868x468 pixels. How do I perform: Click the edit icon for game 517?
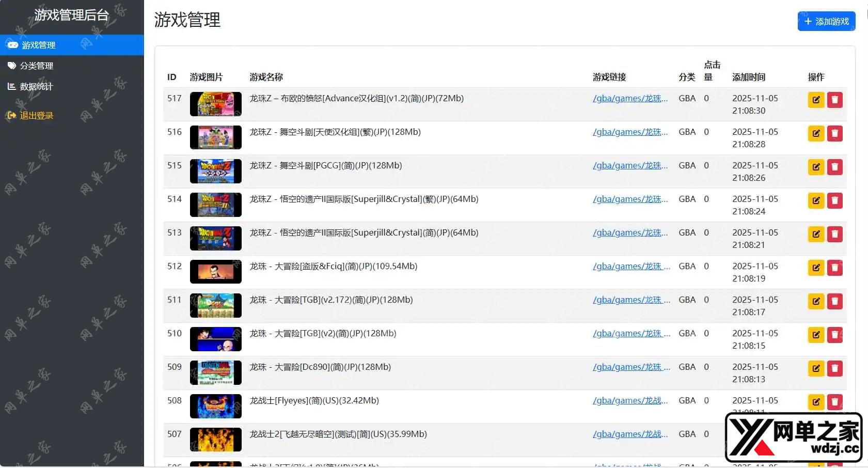[816, 100]
